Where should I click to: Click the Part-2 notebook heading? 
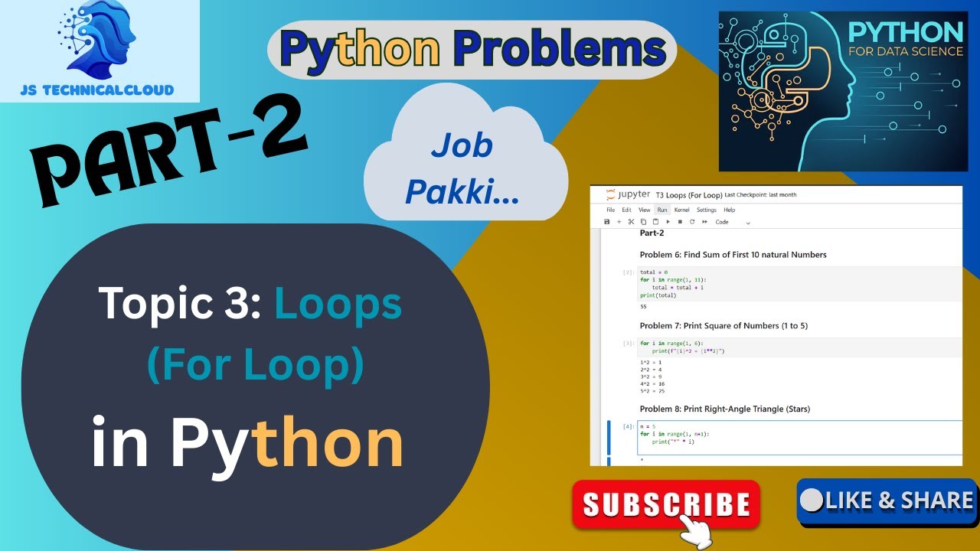click(652, 233)
